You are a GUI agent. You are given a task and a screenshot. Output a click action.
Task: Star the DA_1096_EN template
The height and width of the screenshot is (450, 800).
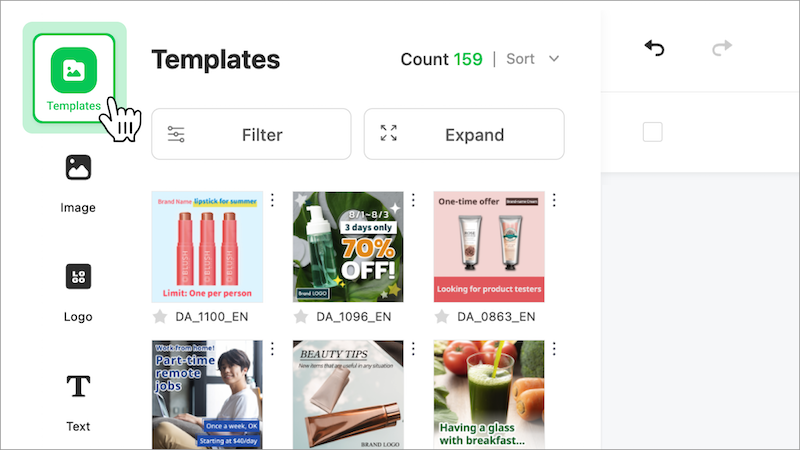[x=300, y=317]
